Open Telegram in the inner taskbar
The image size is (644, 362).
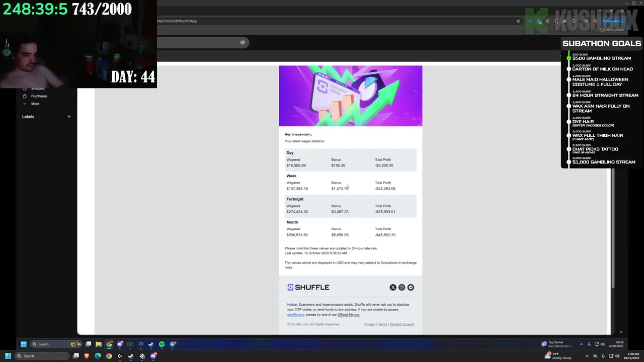[x=173, y=344]
